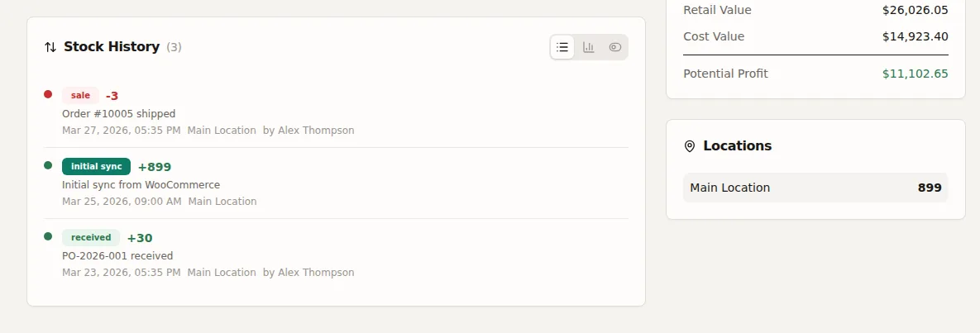Click the Cost Value amount $14,923.40
Image resolution: width=980 pixels, height=333 pixels.
tap(915, 36)
